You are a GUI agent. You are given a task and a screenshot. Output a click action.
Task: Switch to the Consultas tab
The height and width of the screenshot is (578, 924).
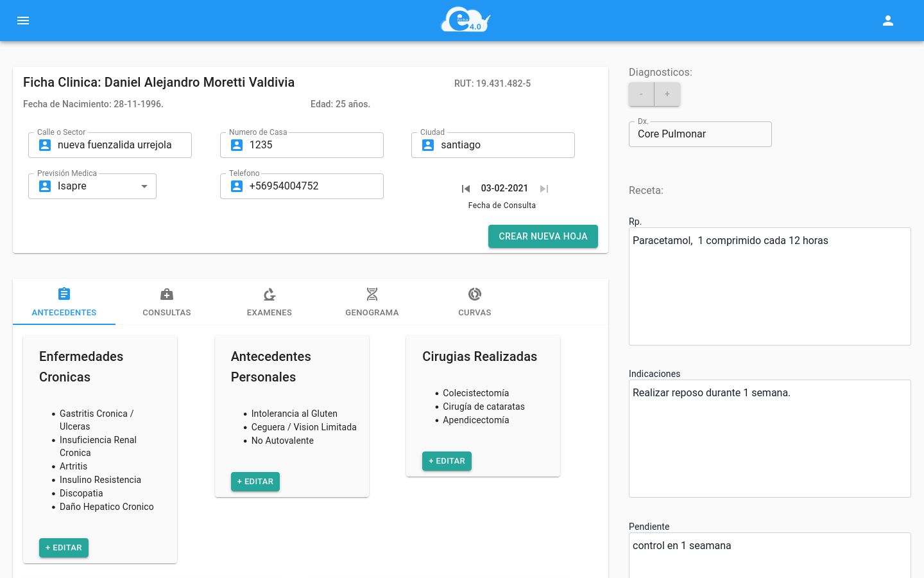pyautogui.click(x=167, y=302)
